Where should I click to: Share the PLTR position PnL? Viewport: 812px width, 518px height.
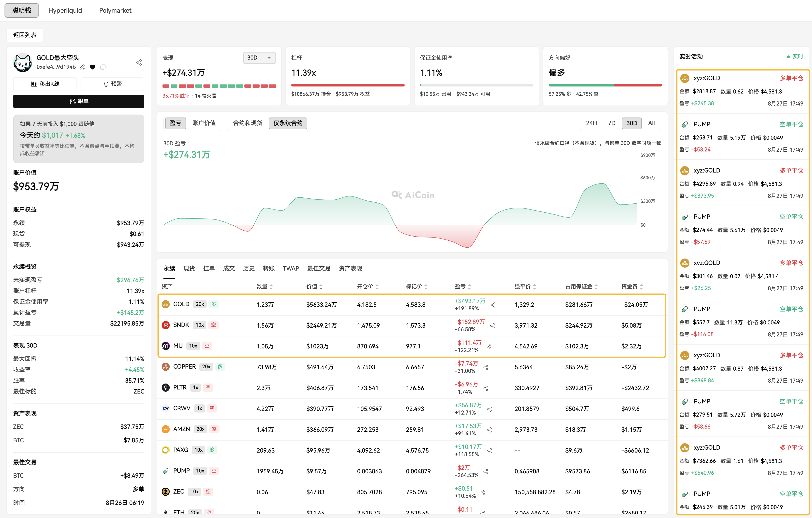pos(486,388)
